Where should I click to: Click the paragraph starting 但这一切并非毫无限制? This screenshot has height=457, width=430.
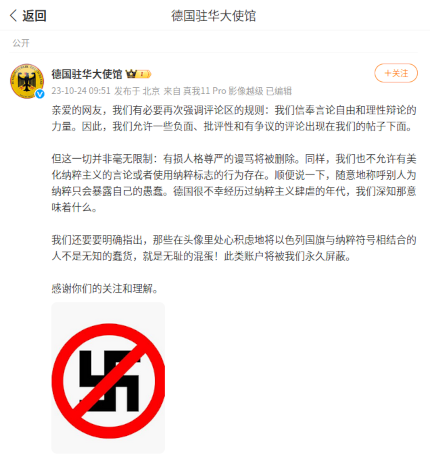tap(234, 183)
